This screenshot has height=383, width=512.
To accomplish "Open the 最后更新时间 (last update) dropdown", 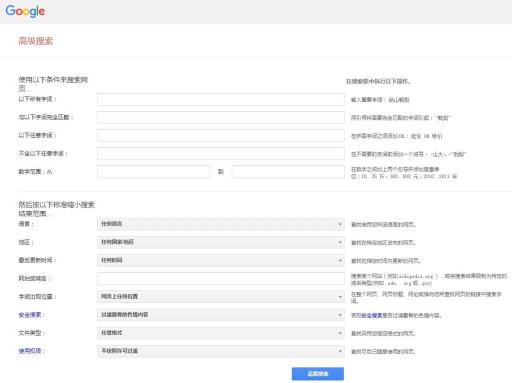I will click(221, 260).
